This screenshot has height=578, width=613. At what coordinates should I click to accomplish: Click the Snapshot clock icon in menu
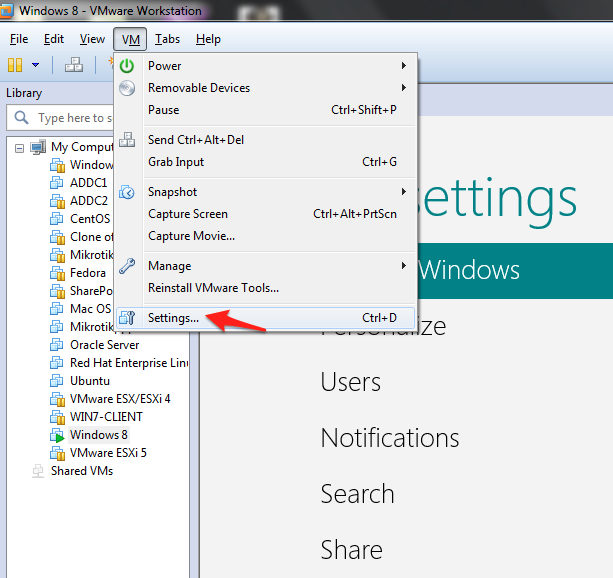click(127, 192)
